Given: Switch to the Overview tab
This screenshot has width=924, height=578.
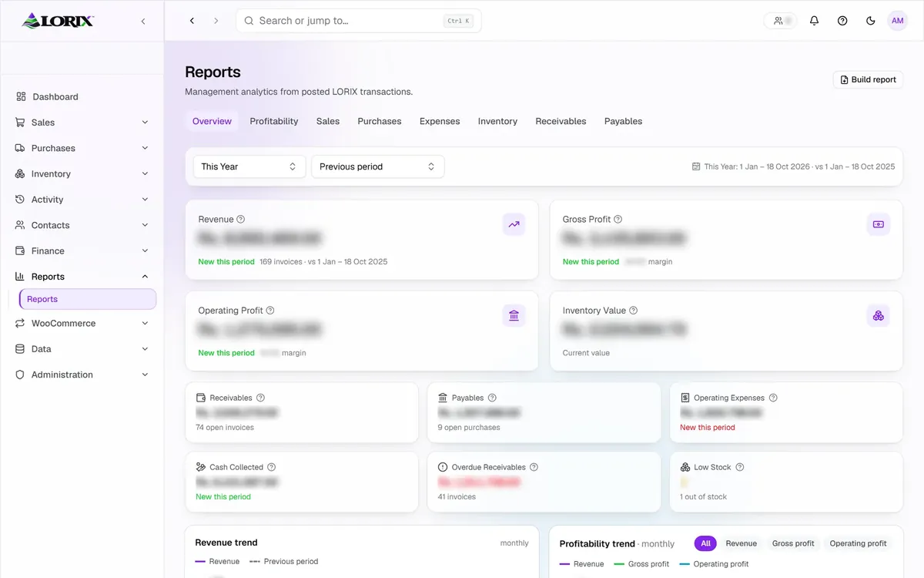Looking at the screenshot, I should pyautogui.click(x=212, y=121).
